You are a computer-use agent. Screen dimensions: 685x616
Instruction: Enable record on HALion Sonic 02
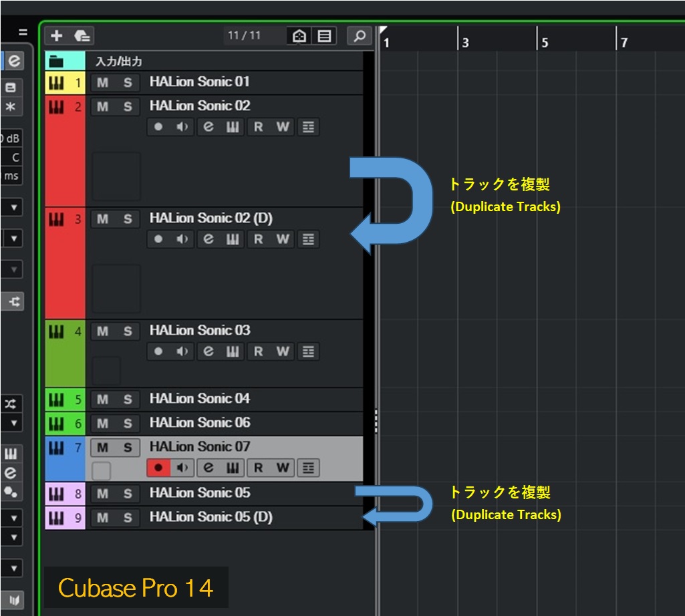coord(158,127)
